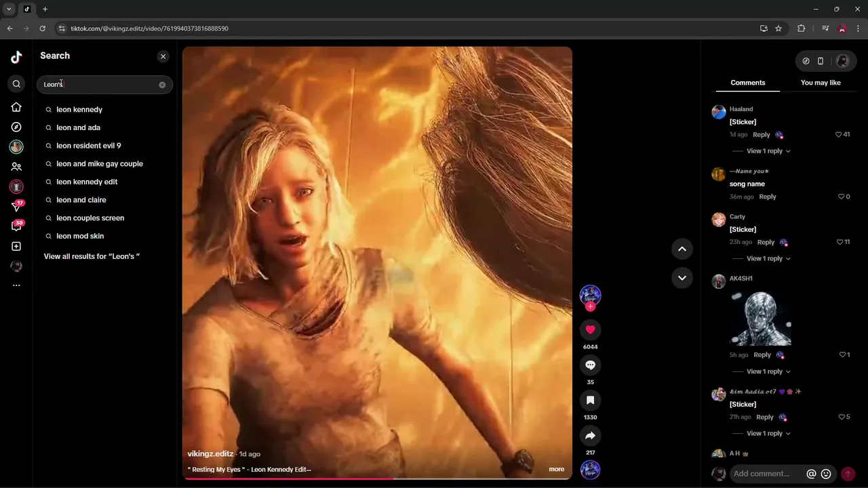Post comment with red send arrow
This screenshot has width=868, height=488.
tap(848, 474)
